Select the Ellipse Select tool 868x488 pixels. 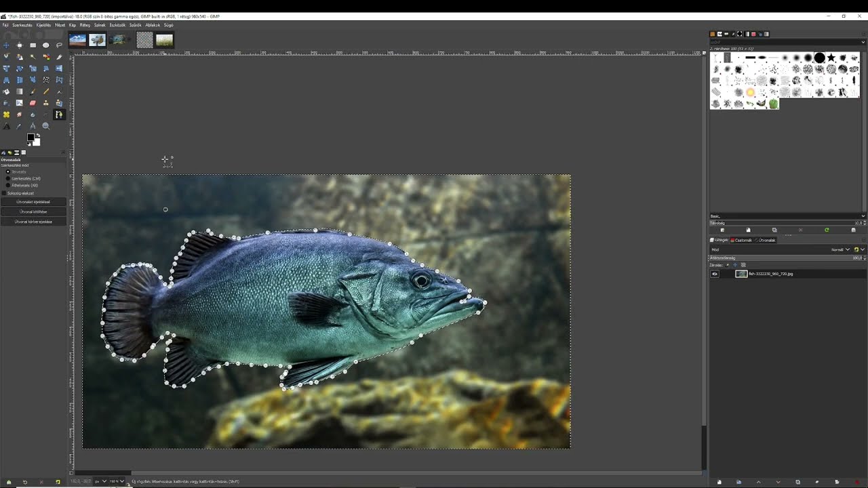(45, 45)
